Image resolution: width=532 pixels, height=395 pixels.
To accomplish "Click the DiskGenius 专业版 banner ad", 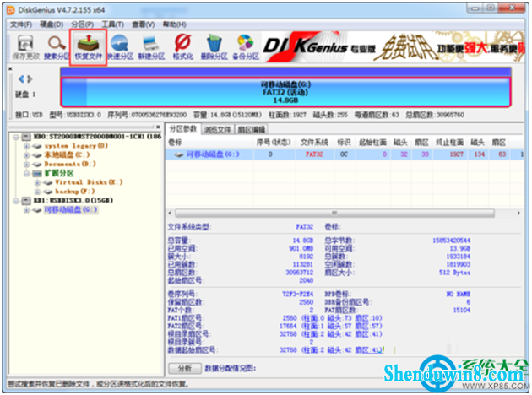I will pyautogui.click(x=393, y=47).
